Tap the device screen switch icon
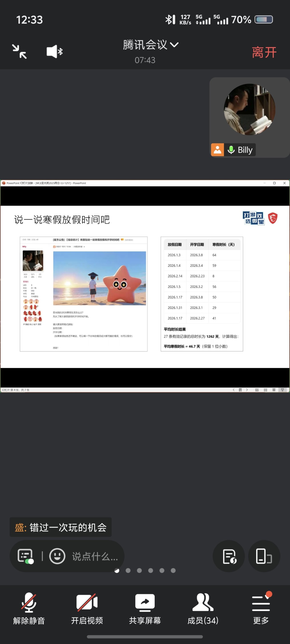Image resolution: width=290 pixels, height=644 pixels. [x=264, y=556]
